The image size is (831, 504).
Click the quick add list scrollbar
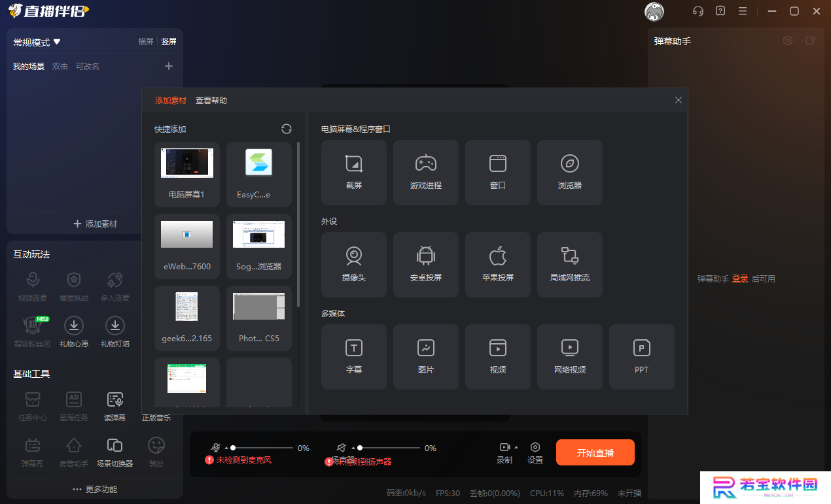click(x=298, y=224)
